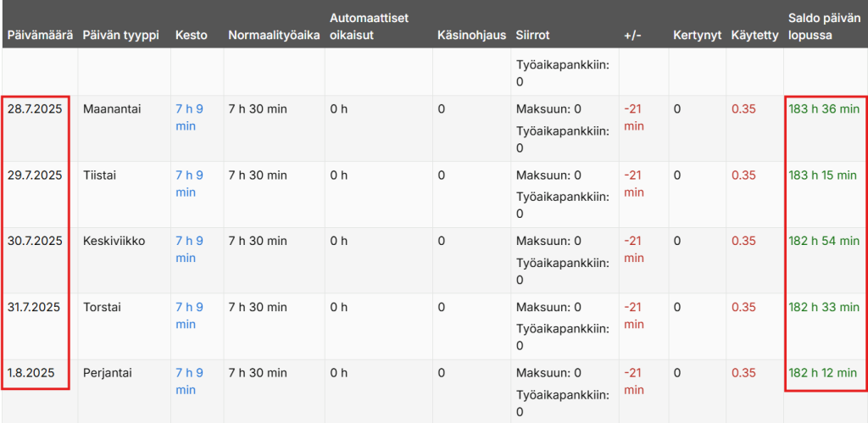Click the balance value 183 h 36 min
The image size is (868, 423).
[824, 109]
